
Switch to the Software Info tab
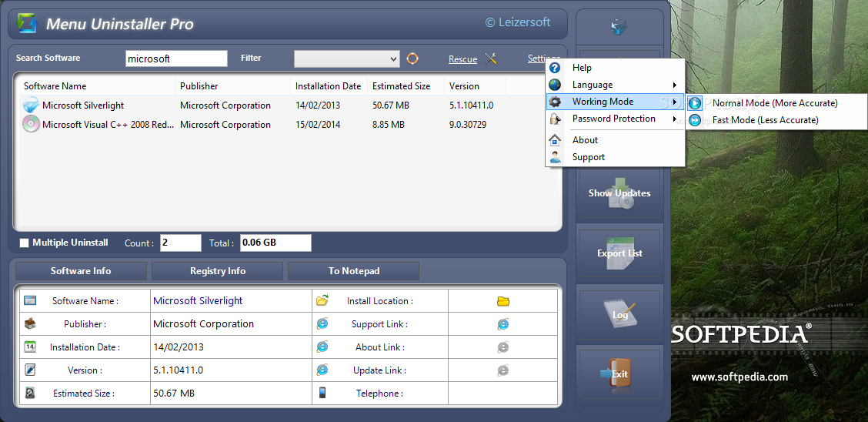[81, 271]
